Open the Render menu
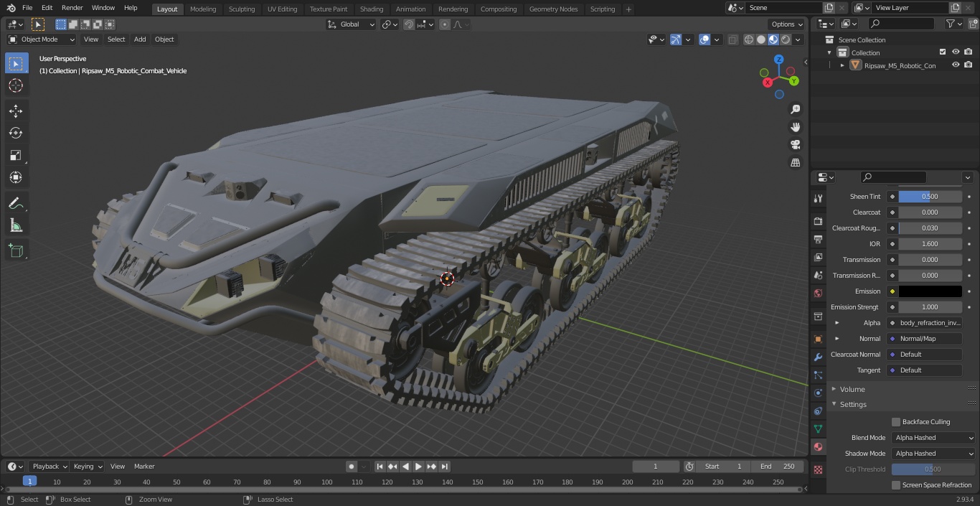980x506 pixels. point(72,8)
